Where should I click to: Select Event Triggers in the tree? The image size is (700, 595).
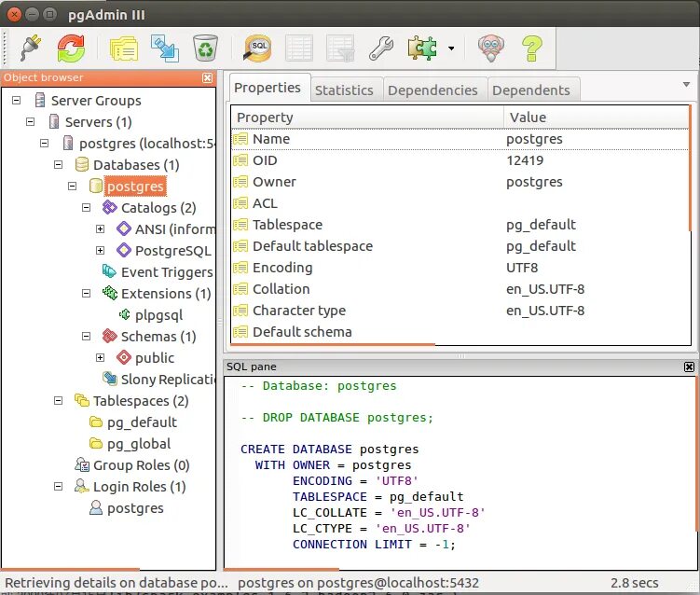[x=167, y=272]
